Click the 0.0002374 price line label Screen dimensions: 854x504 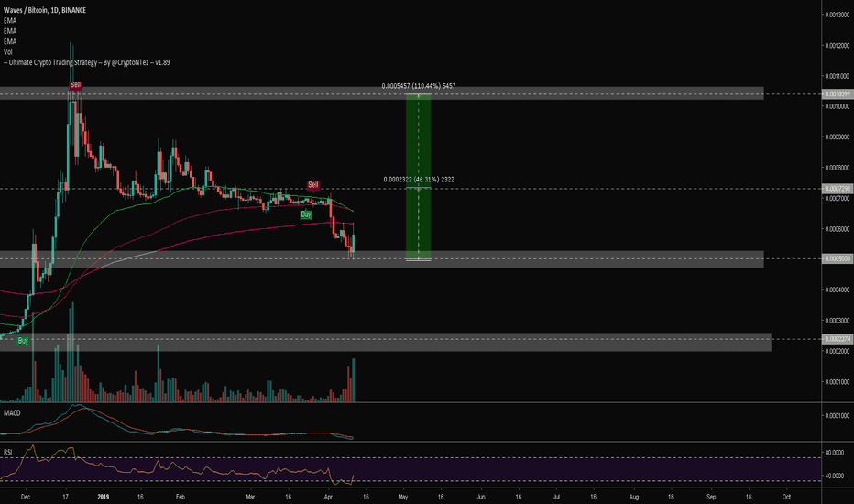(838, 339)
